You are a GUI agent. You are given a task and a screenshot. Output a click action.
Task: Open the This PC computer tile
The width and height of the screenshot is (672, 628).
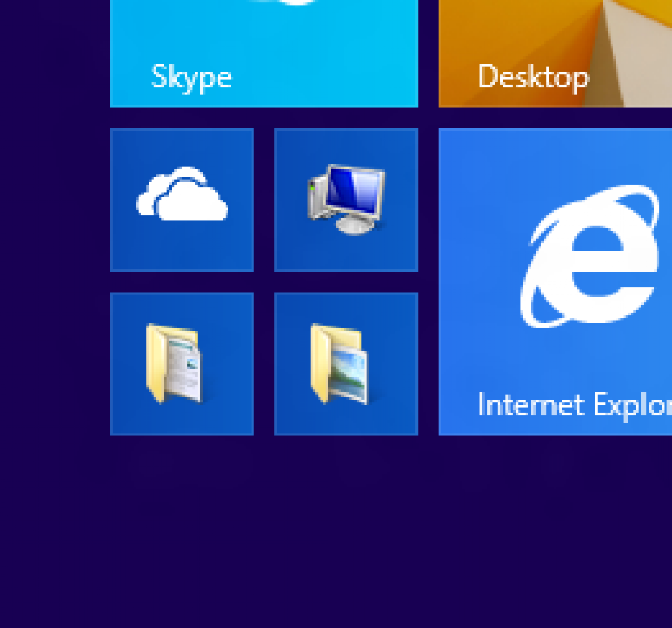point(346,200)
